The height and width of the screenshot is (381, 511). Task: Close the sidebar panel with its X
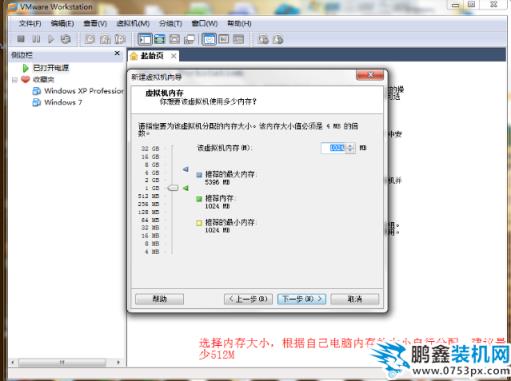(117, 53)
